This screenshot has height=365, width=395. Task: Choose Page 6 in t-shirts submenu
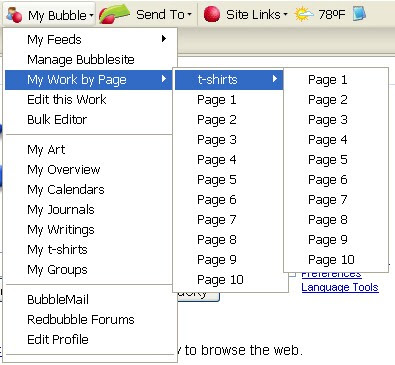pos(336,180)
